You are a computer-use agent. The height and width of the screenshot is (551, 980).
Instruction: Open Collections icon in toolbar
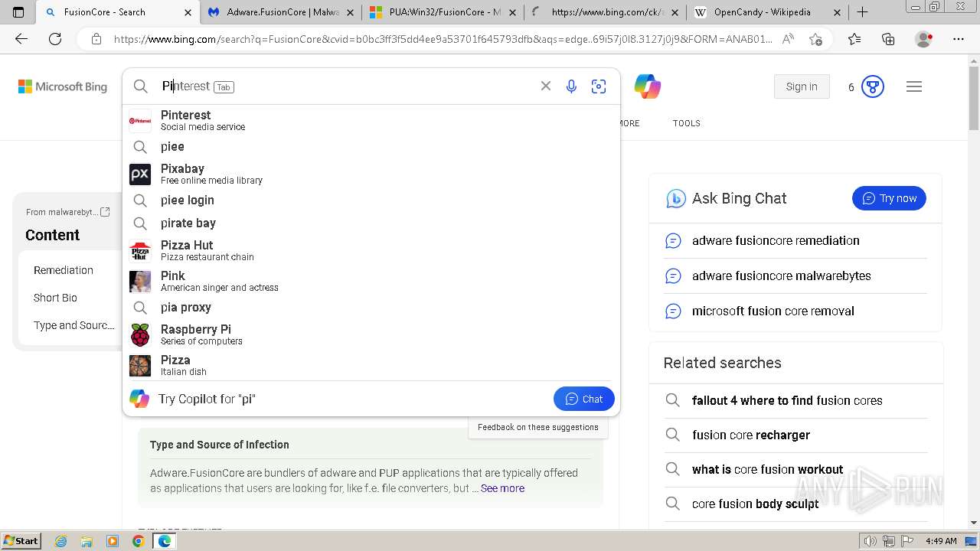[888, 39]
